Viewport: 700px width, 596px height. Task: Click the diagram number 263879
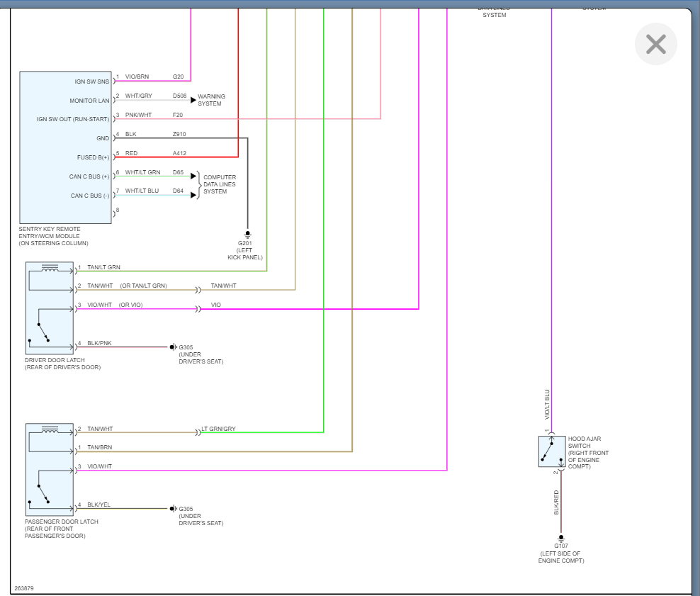[x=24, y=588]
